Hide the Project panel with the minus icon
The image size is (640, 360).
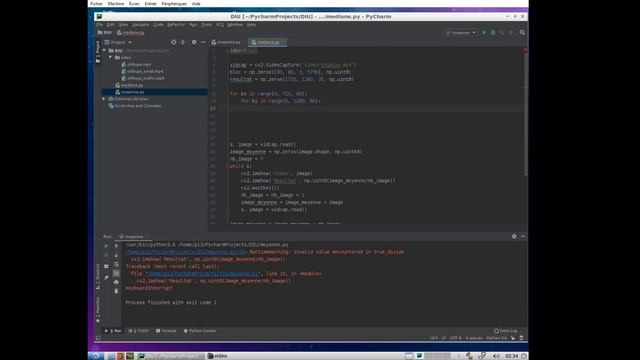tap(203, 42)
